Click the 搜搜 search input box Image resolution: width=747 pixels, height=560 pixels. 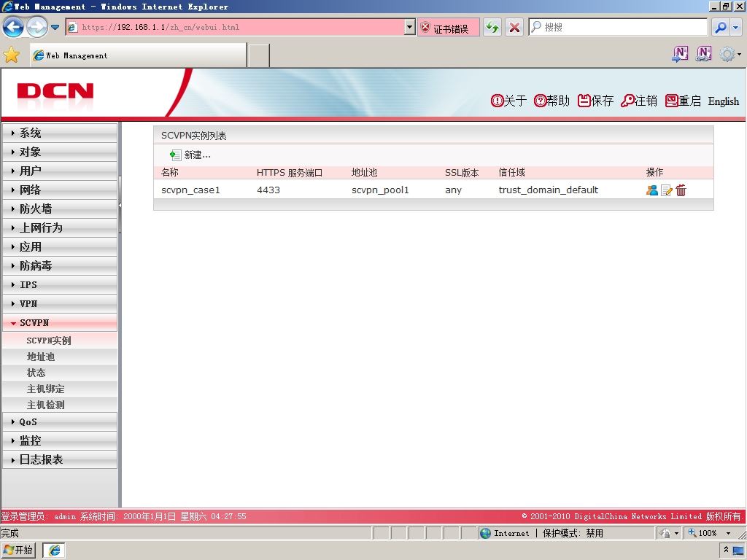[x=618, y=27]
